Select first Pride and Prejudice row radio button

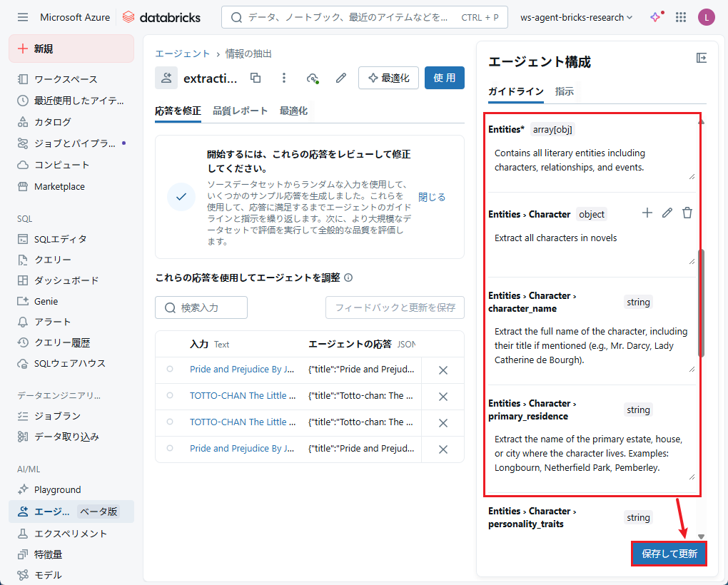tap(170, 369)
